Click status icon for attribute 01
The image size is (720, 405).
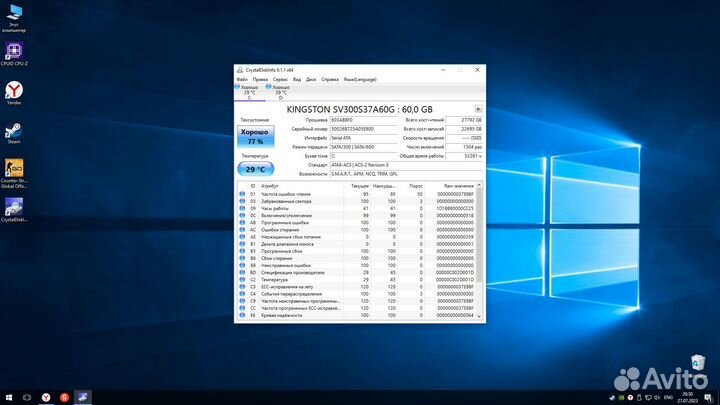(x=242, y=194)
